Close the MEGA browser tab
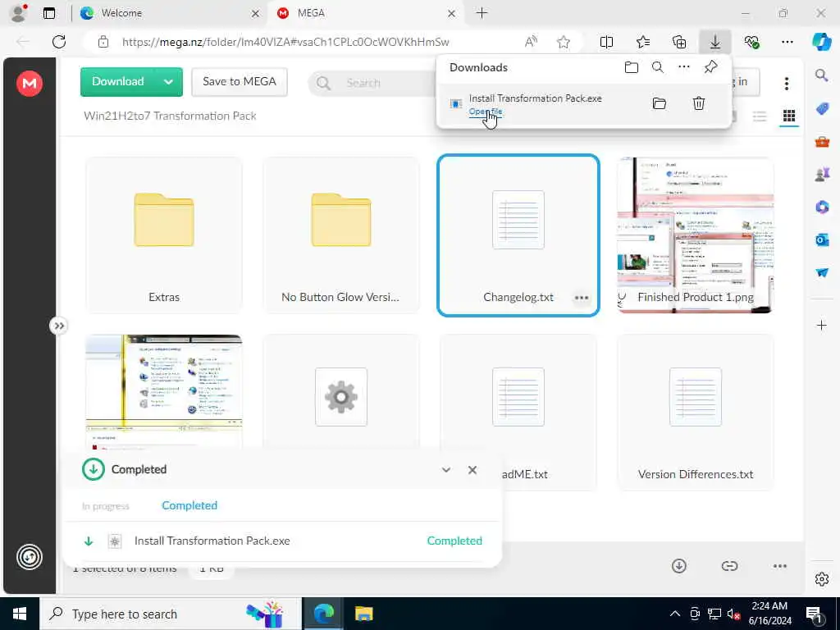This screenshot has width=840, height=630. [452, 13]
